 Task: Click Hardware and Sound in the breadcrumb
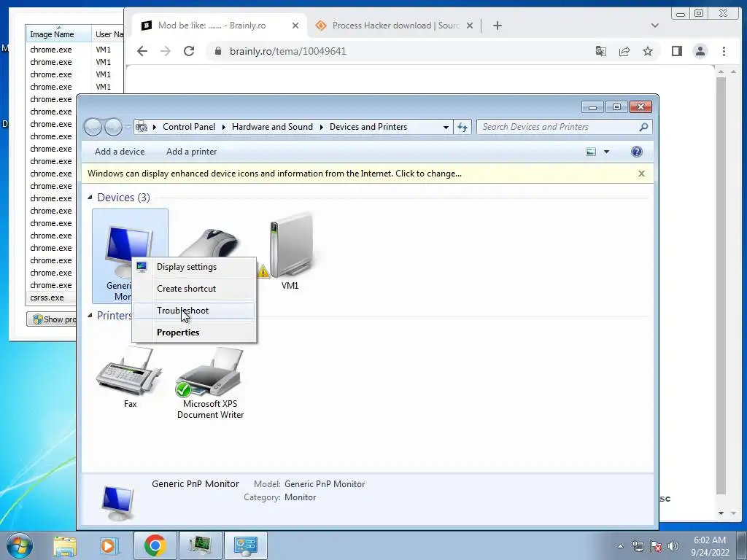272,127
